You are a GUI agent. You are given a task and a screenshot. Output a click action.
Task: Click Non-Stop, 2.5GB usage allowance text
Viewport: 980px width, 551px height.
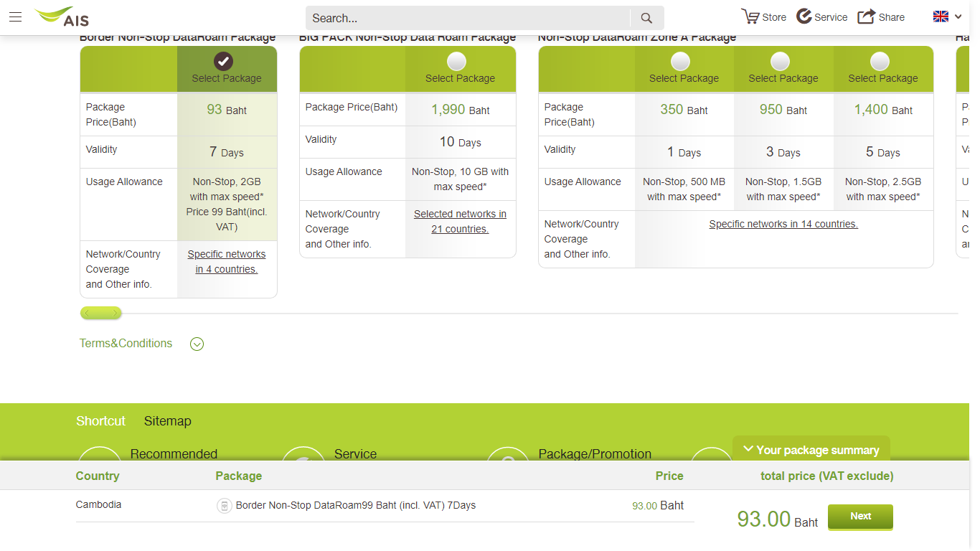point(883,189)
